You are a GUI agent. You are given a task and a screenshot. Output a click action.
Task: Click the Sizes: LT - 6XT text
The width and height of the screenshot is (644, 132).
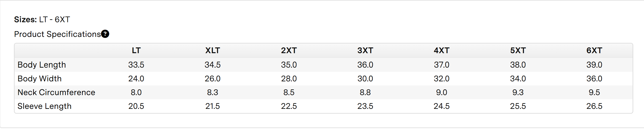42,19
